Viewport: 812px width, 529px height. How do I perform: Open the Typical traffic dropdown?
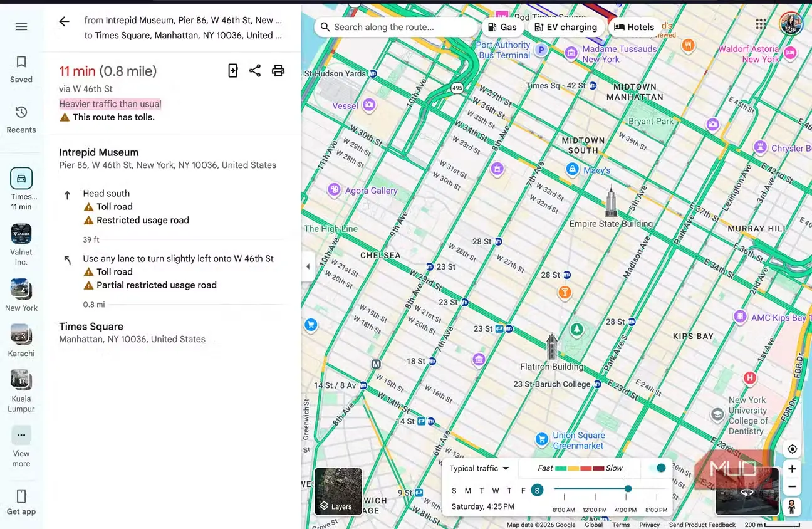coord(479,468)
